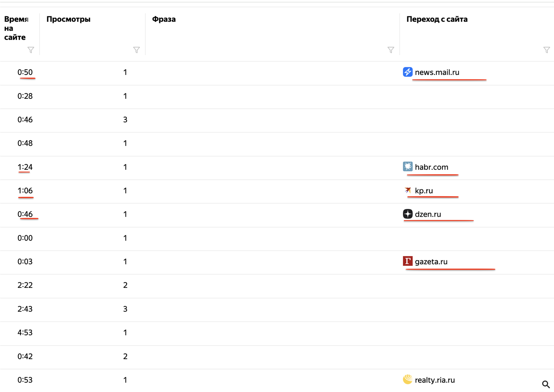Open the gazeta.ru referrer link
This screenshot has height=392, width=554.
pos(431,261)
